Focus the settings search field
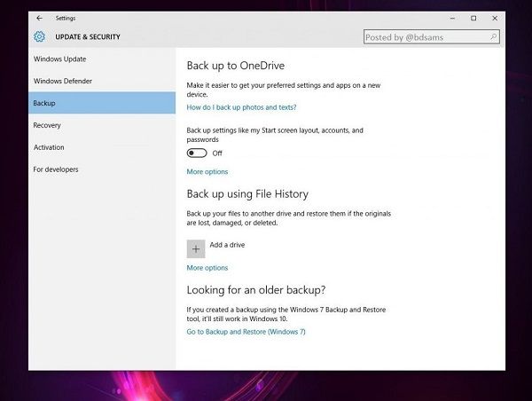The width and height of the screenshot is (532, 401). (x=432, y=36)
